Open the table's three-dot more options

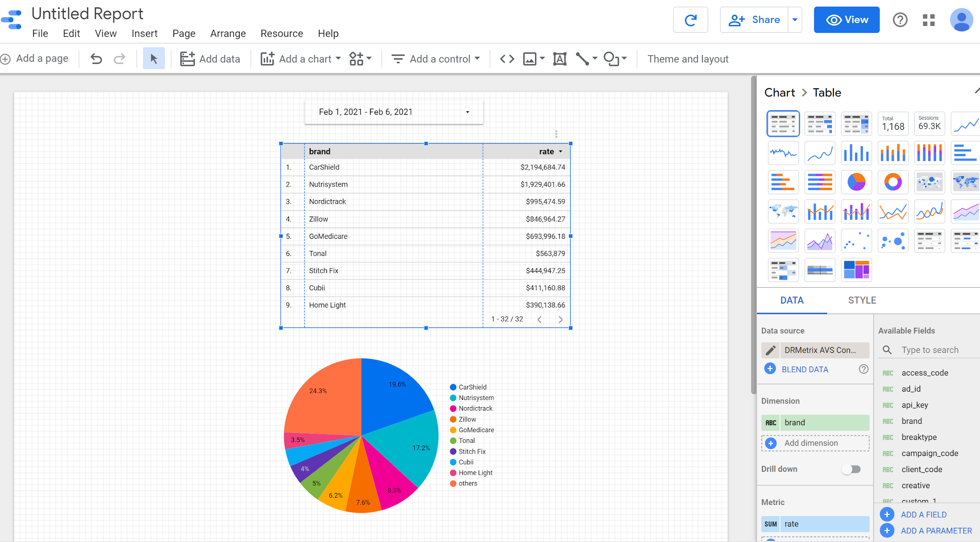tap(556, 134)
